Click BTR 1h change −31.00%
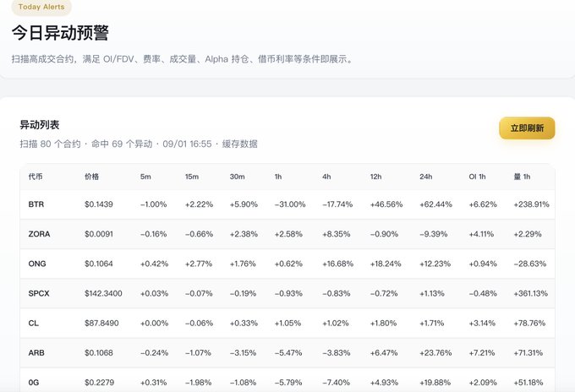This screenshot has height=392, width=575. (290, 204)
